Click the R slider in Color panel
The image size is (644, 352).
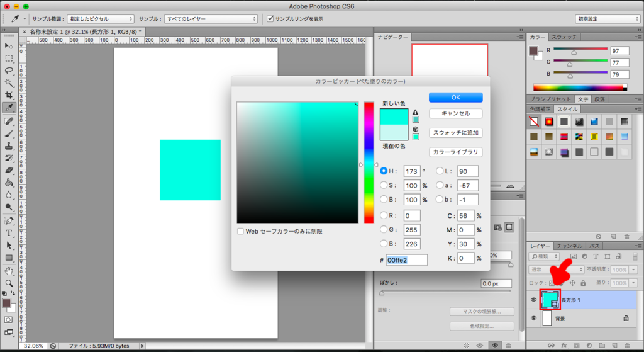click(580, 50)
